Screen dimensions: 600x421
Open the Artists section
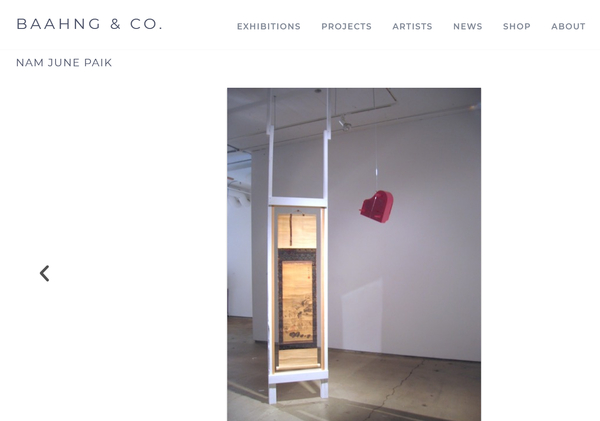(x=412, y=26)
